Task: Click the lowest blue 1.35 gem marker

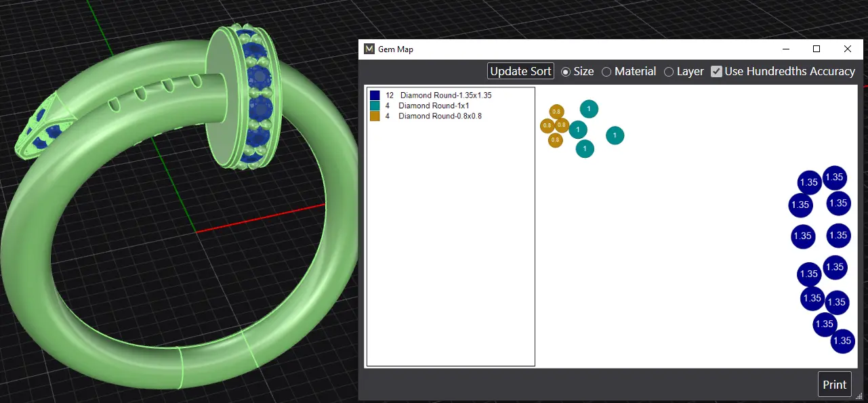Action: [x=842, y=341]
